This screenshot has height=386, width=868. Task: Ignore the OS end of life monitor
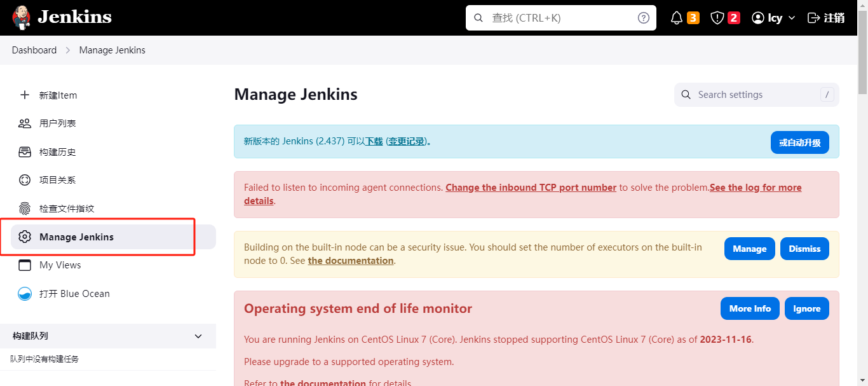pyautogui.click(x=807, y=308)
